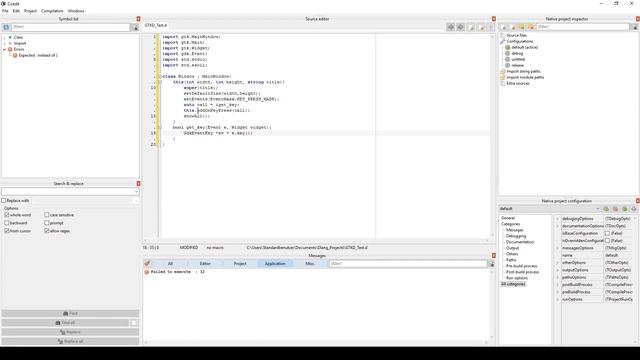
Task: Expand the messagesOptions property
Action: point(558,248)
